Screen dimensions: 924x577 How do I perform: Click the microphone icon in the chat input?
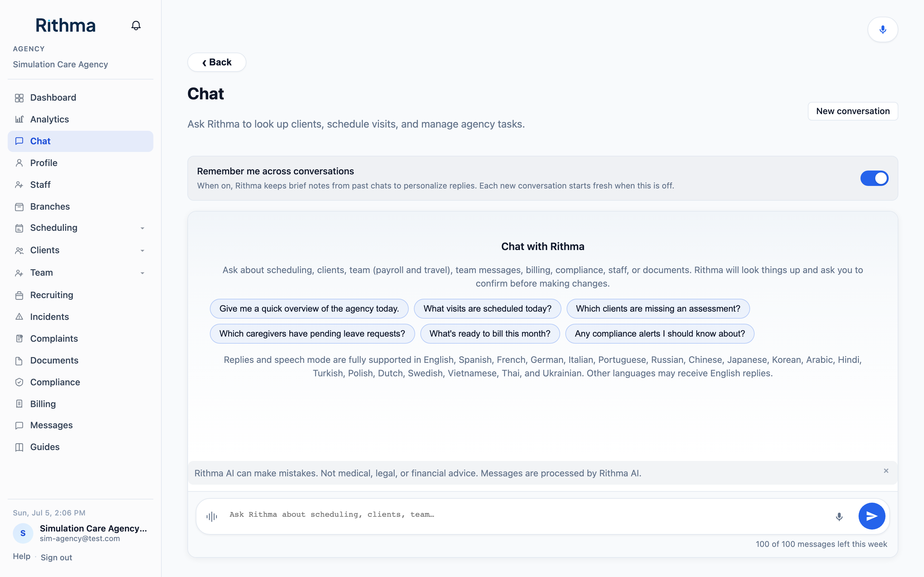pyautogui.click(x=839, y=516)
